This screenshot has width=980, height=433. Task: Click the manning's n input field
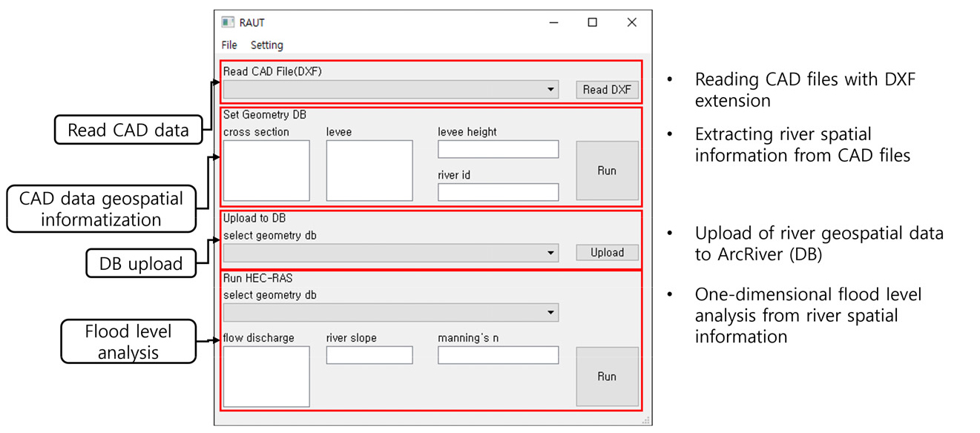click(x=498, y=355)
